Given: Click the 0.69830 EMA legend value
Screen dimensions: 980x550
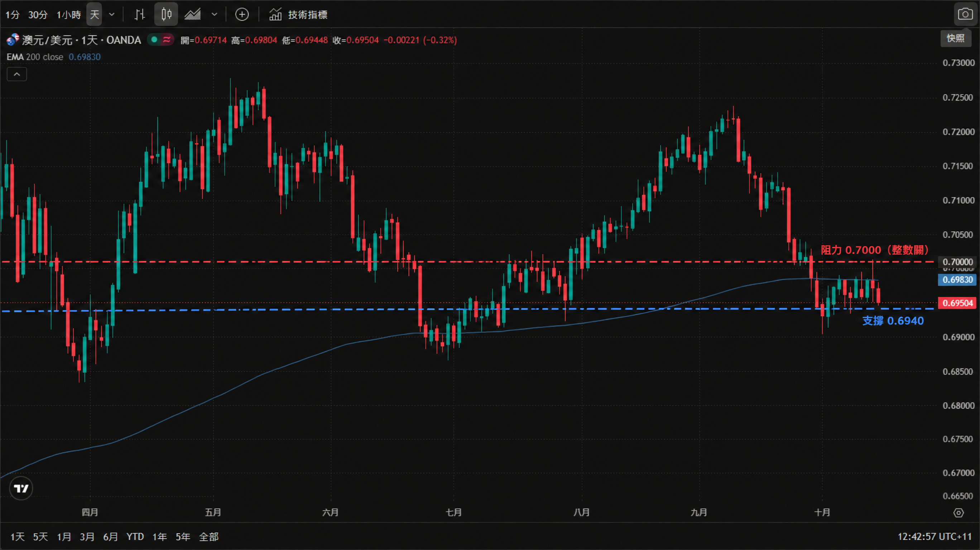Looking at the screenshot, I should click(85, 57).
